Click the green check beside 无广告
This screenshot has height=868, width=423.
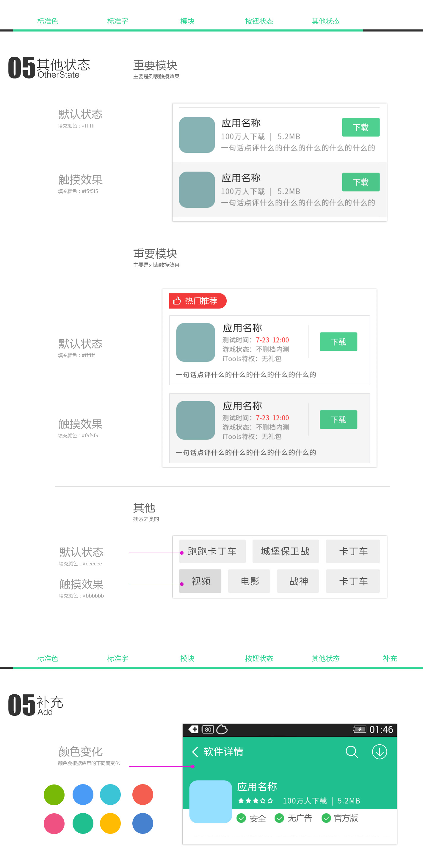click(x=279, y=818)
